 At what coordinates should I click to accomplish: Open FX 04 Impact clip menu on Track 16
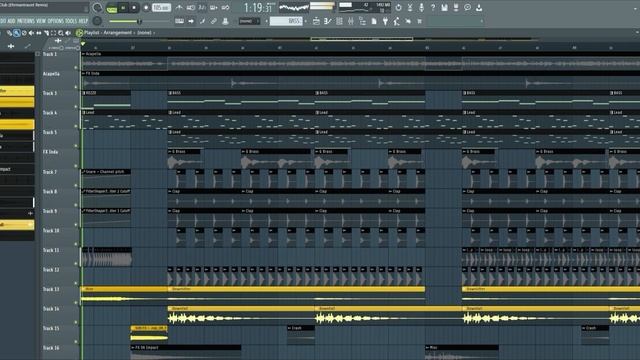pos(133,348)
